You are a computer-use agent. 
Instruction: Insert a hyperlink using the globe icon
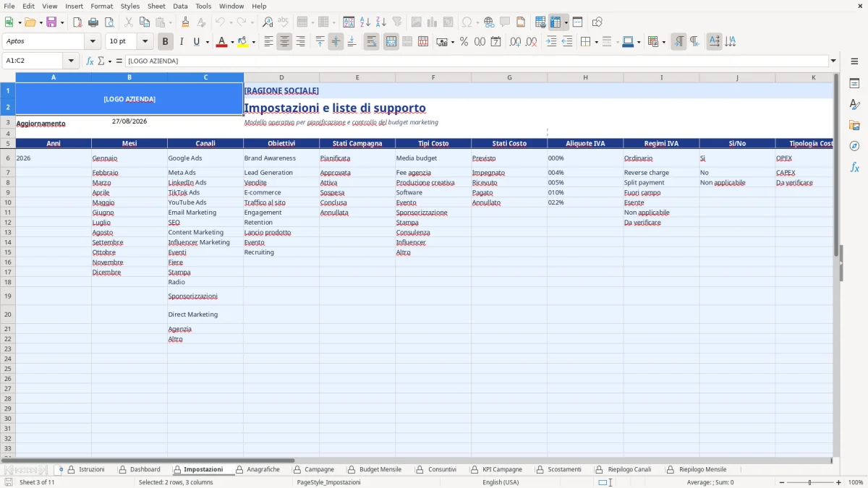coord(489,22)
